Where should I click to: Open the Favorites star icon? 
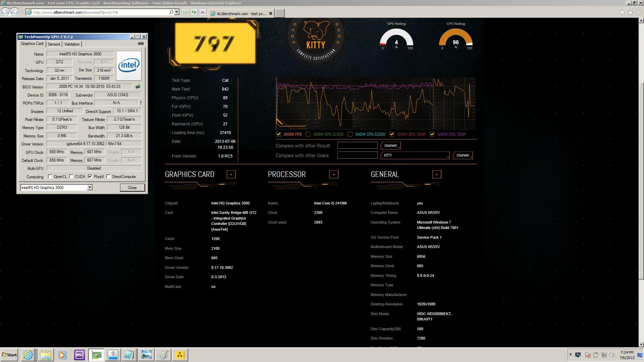(630, 12)
